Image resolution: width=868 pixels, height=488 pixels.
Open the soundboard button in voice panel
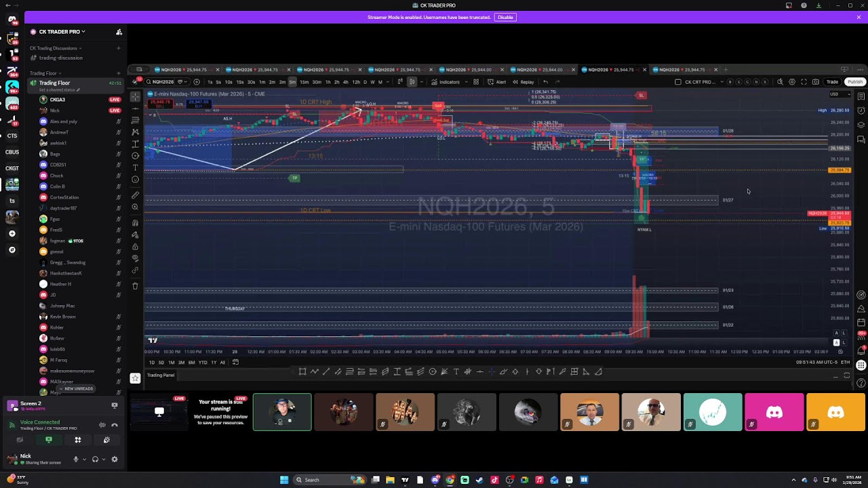106,440
